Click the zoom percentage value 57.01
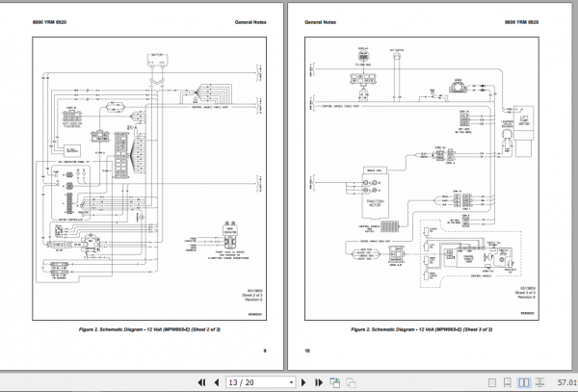Viewport: 578px width, 392px height. click(x=567, y=382)
